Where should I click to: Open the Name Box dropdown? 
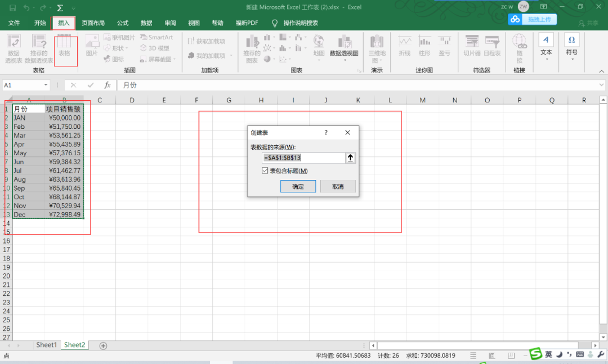tap(44, 85)
